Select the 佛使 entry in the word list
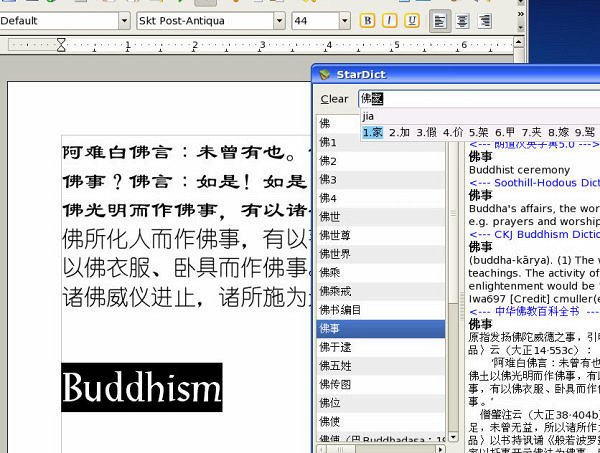 tap(381, 422)
